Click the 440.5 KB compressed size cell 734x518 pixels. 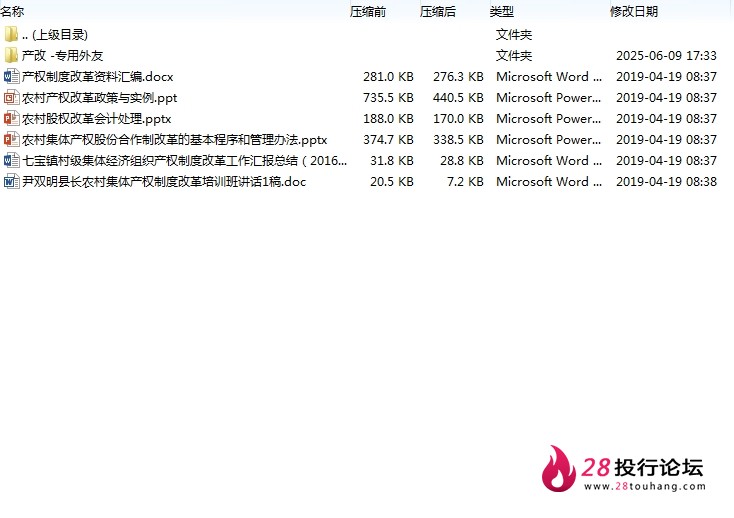pyautogui.click(x=458, y=98)
